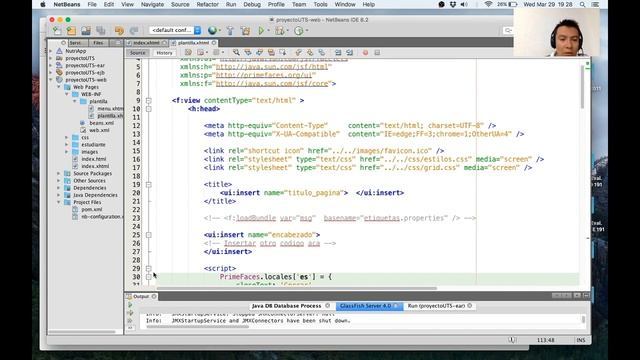
Task: Click the Find Previous Occurrence editor icon
Action: click(248, 53)
